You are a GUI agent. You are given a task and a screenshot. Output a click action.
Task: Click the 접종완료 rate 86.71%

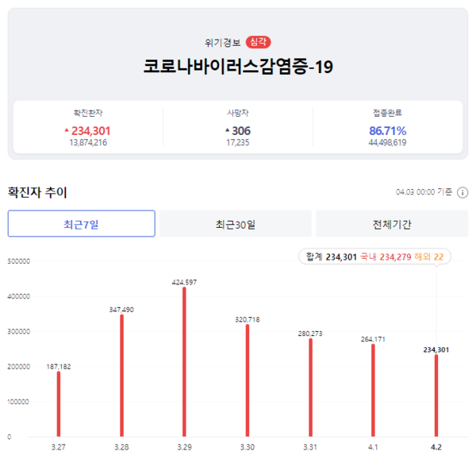pyautogui.click(x=388, y=131)
